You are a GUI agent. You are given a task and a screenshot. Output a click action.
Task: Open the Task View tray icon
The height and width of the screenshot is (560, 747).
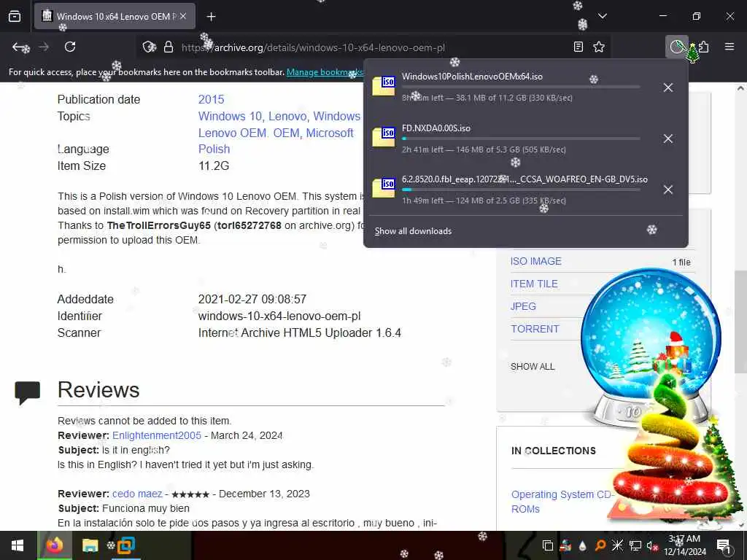click(548, 545)
